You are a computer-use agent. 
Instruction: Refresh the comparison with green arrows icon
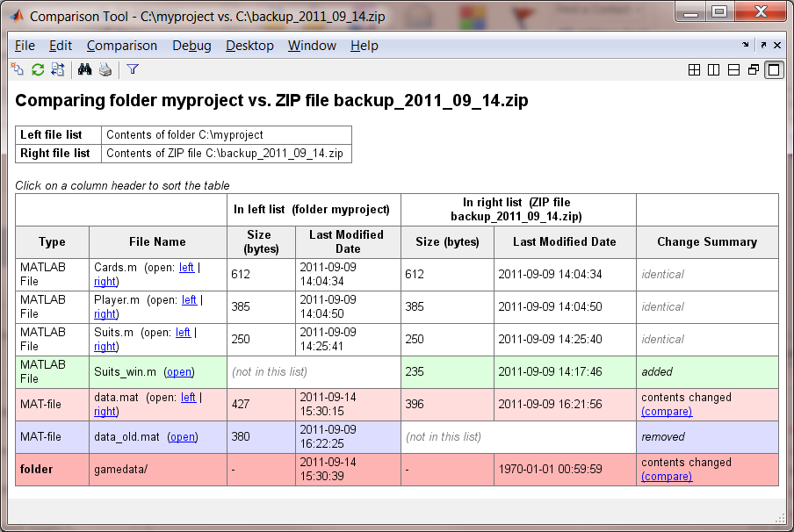pyautogui.click(x=38, y=69)
